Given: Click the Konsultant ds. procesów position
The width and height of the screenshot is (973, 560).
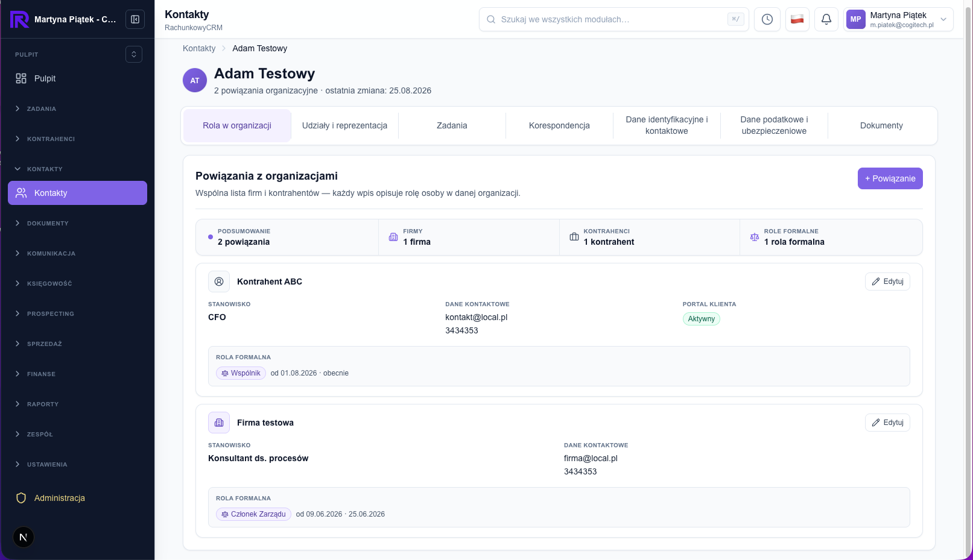Looking at the screenshot, I should pyautogui.click(x=258, y=458).
